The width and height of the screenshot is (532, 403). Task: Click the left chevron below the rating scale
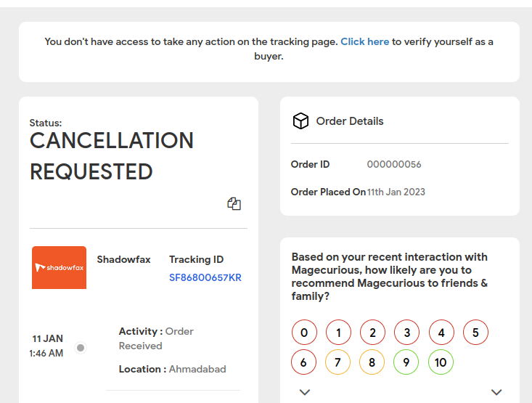(x=305, y=392)
